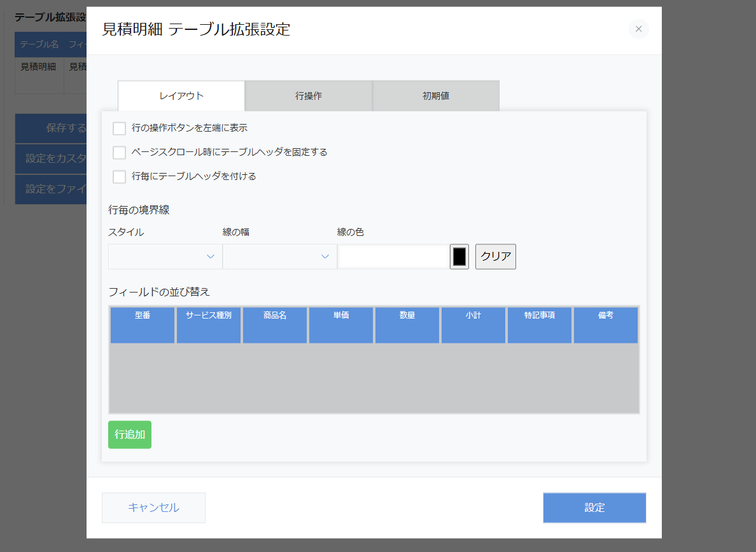Toggle 行毎にテーブルヘッダを付ける option

118,176
